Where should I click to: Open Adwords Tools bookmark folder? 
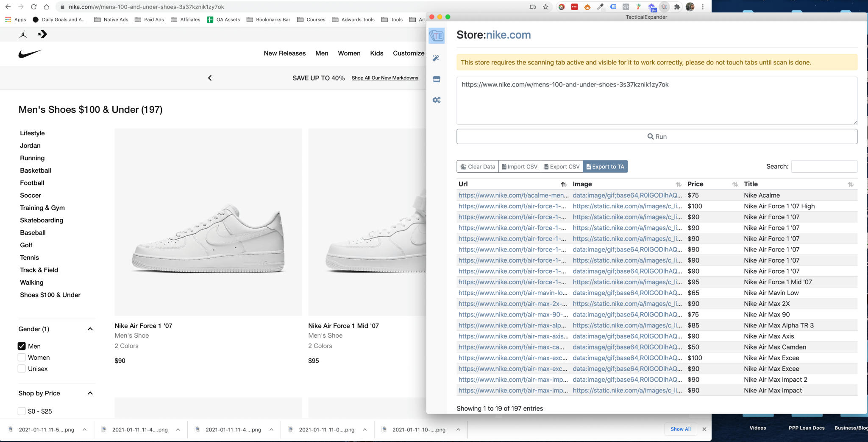point(353,20)
